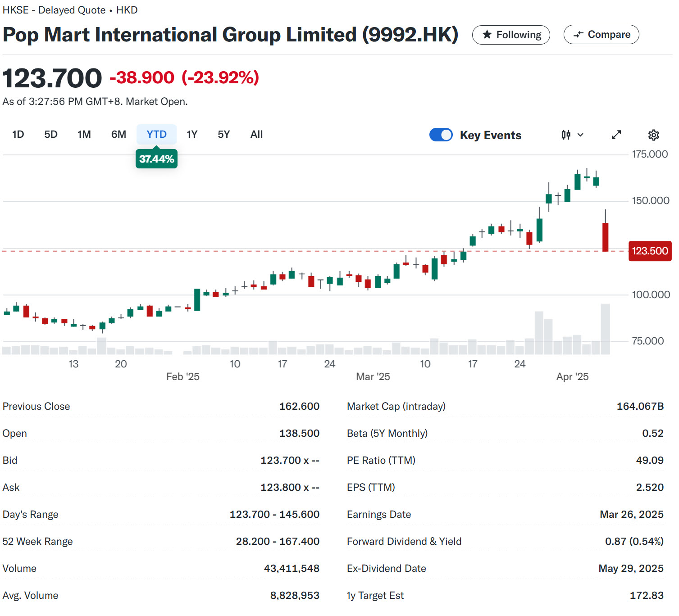This screenshot has width=679, height=616.
Task: Expand chart type dropdown chevron
Action: click(580, 135)
